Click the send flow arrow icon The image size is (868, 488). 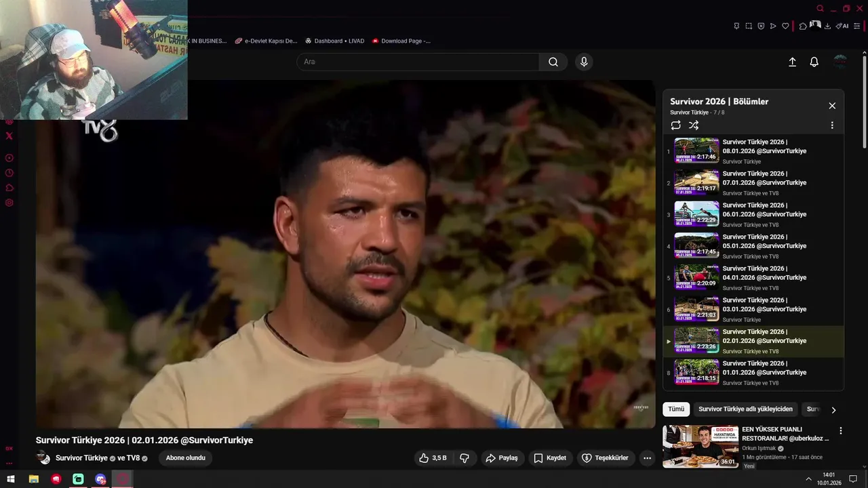pyautogui.click(x=773, y=26)
